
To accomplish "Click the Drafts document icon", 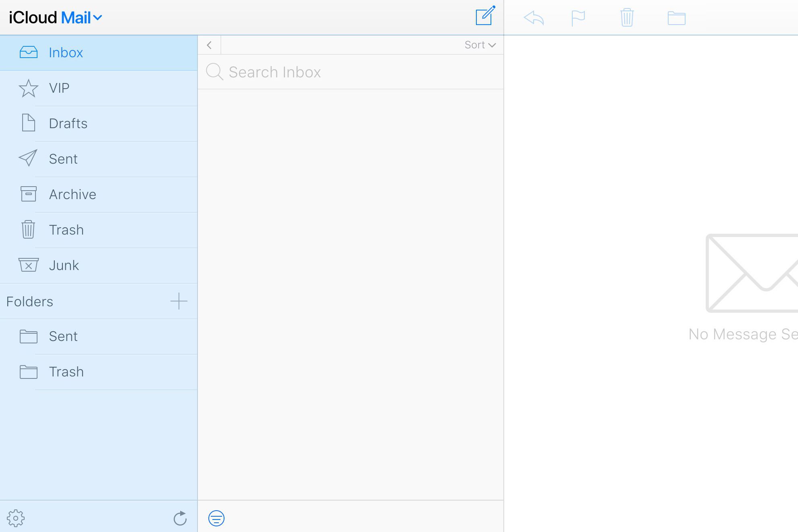I will (29, 123).
